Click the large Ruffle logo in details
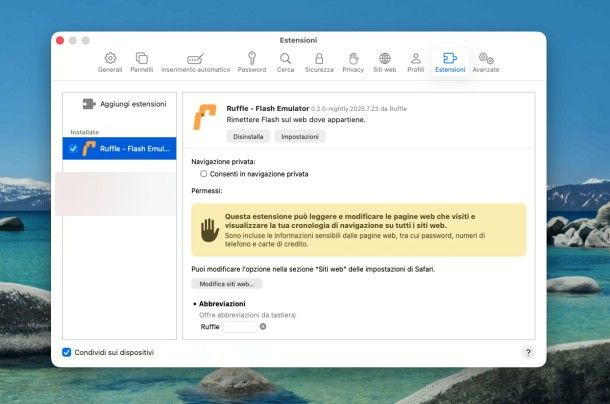The image size is (610, 404). 205,117
